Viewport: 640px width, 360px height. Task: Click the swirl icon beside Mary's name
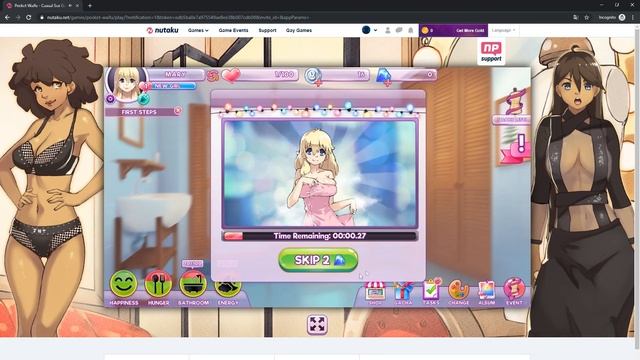[213, 76]
